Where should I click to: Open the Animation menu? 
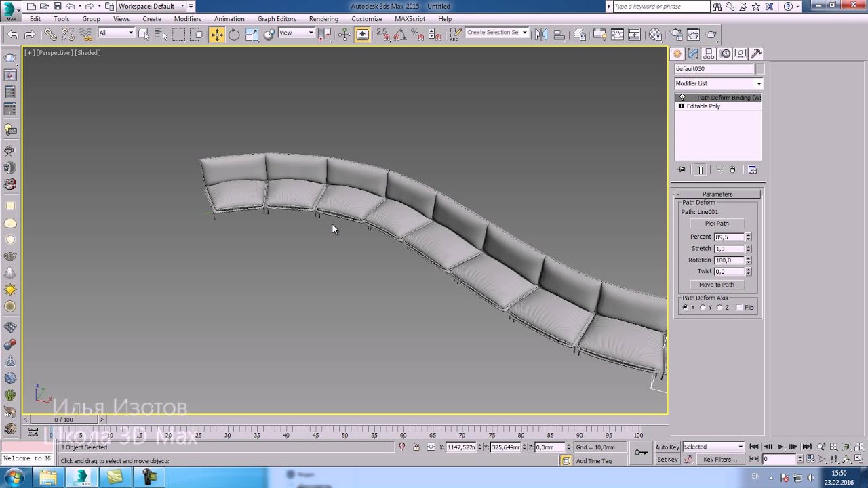(229, 19)
